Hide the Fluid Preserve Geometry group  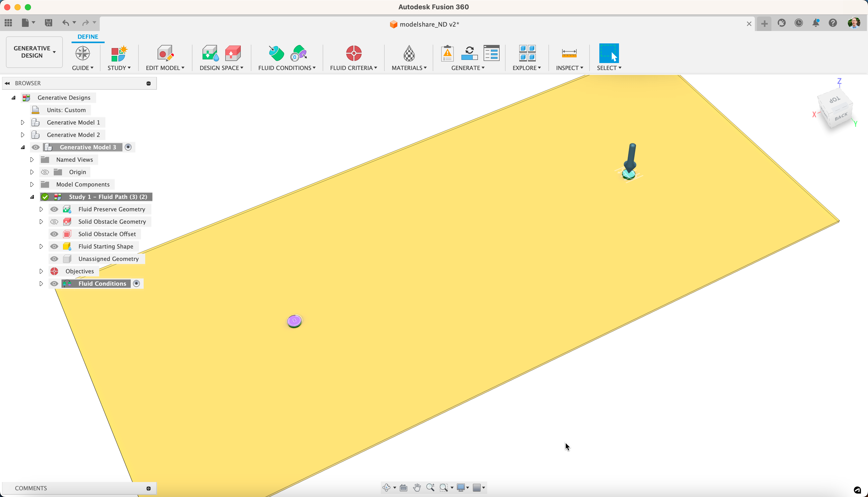pos(54,209)
